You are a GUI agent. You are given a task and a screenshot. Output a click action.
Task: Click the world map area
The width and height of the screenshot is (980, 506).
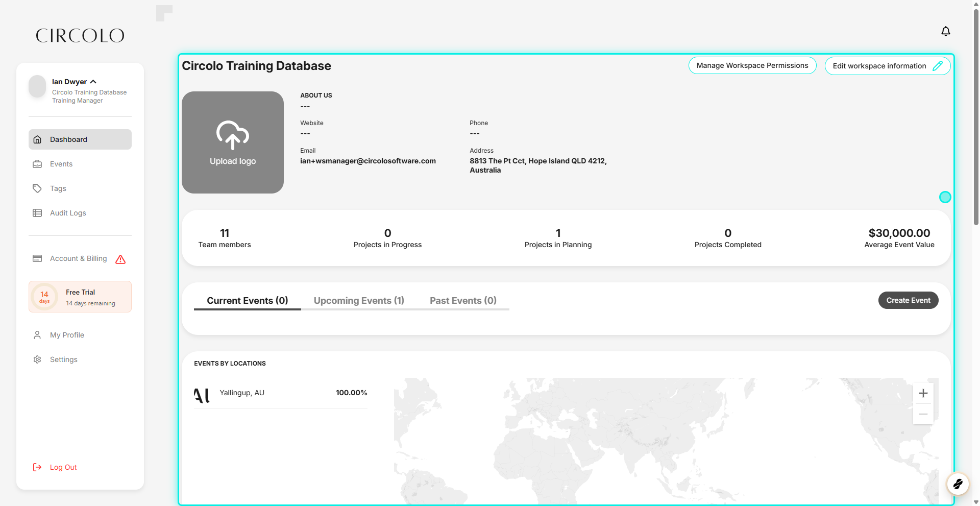666,441
